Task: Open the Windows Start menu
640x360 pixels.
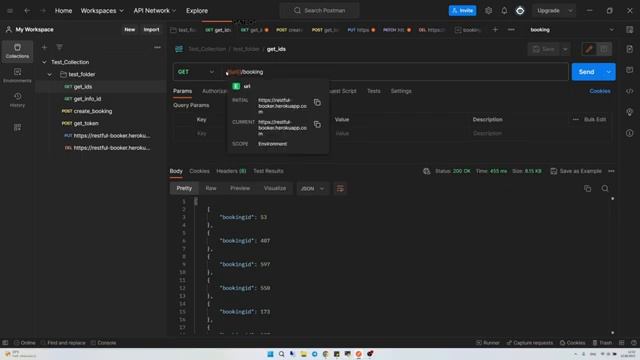Action: coord(270,354)
